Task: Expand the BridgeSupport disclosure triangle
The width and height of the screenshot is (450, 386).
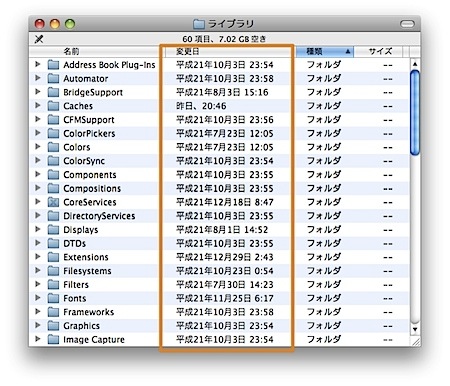Action: coord(38,91)
